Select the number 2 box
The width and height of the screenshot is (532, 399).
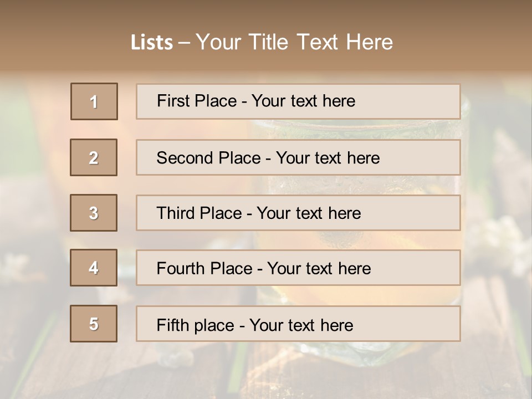pos(94,157)
